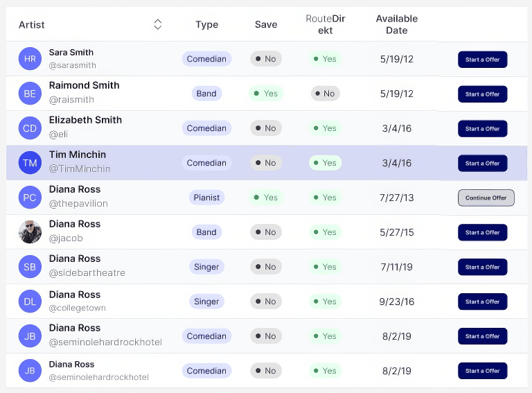The image size is (532, 393).
Task: Click the BE avatar for Raimond Smith
Action: (30, 94)
